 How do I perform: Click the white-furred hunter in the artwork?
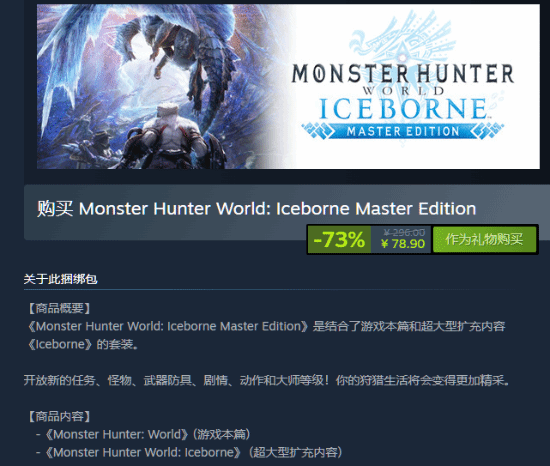(x=170, y=137)
